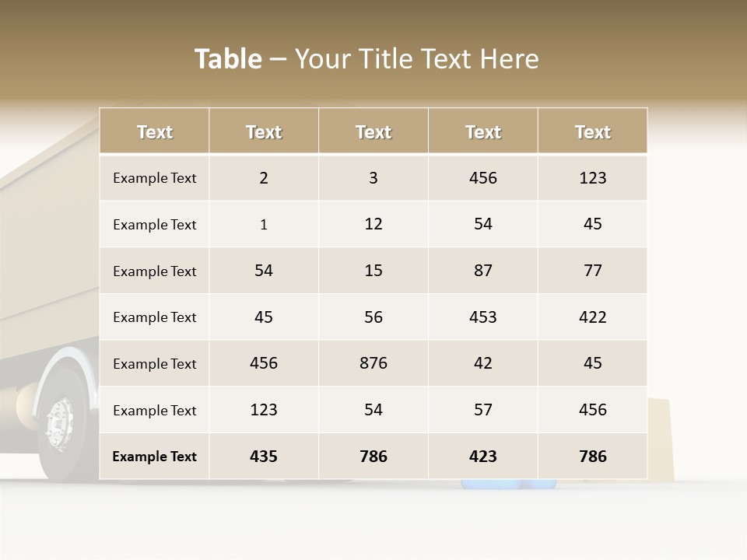
Task: Click the cell showing 422
Action: coord(592,317)
